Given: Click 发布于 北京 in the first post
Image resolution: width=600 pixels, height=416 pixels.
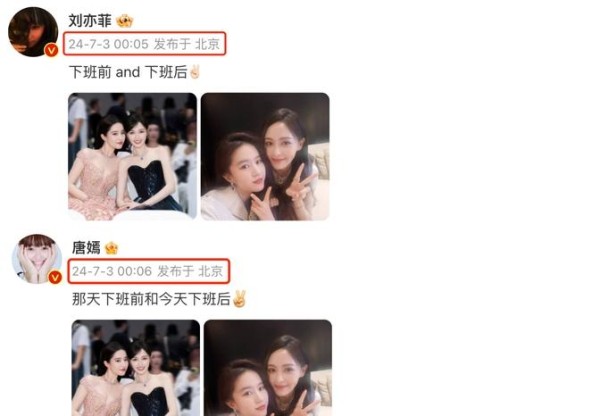Looking at the screenshot, I should (187, 44).
